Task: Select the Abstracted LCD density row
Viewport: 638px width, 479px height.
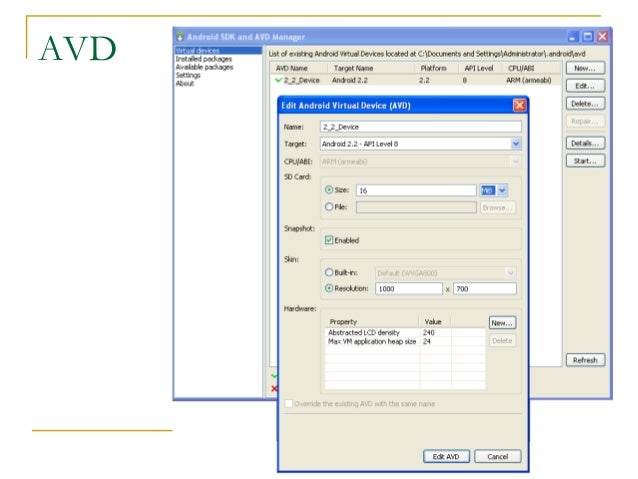Action: [405, 332]
